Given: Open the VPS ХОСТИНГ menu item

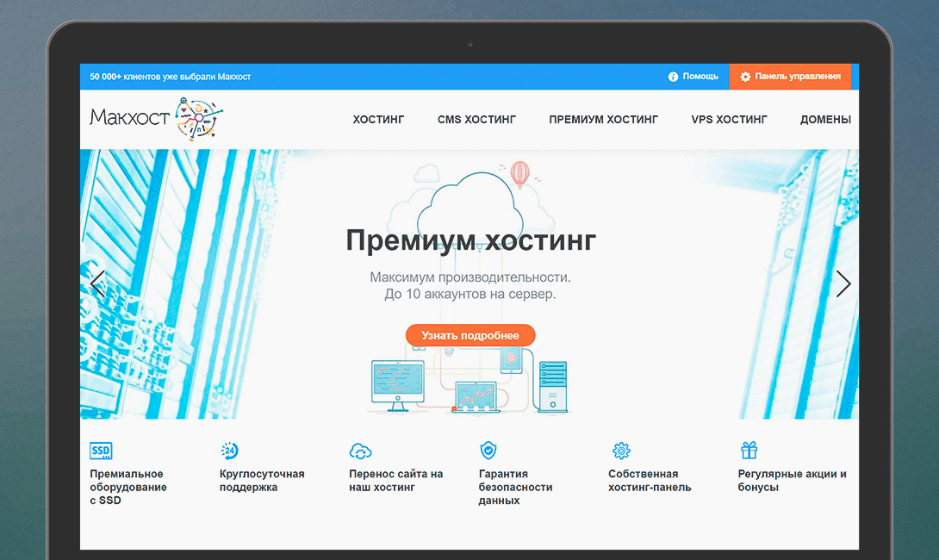Looking at the screenshot, I should point(730,120).
